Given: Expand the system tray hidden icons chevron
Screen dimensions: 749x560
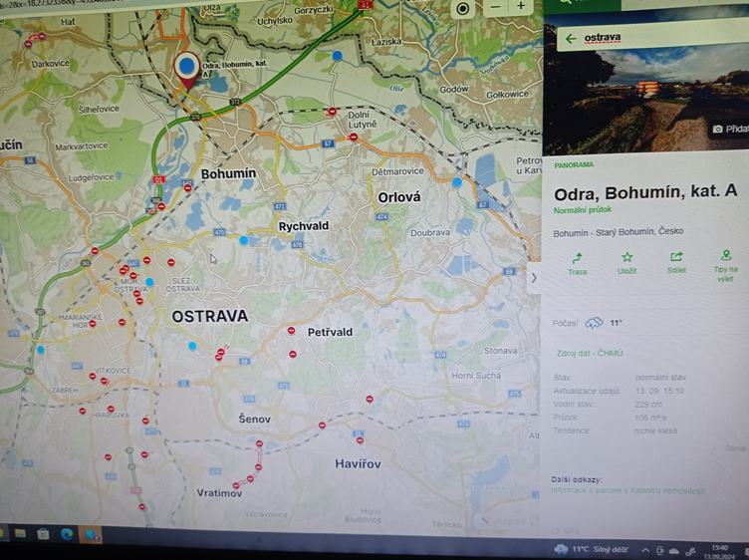Looking at the screenshot, I should pos(644,551).
